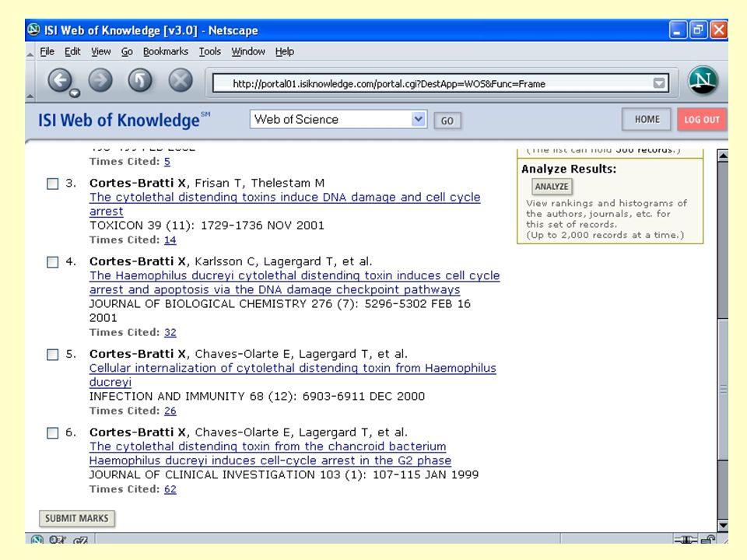
Task: Open the Times Cited 5 link
Action: click(167, 162)
